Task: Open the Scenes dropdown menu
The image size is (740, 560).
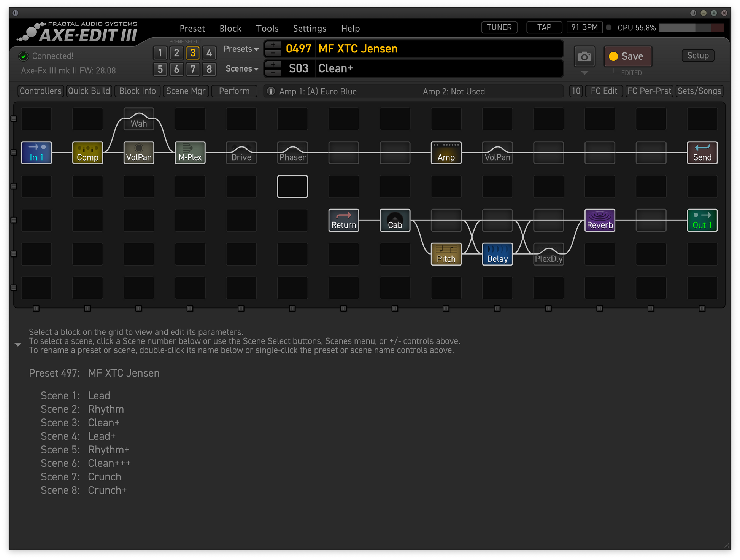Action: [242, 69]
